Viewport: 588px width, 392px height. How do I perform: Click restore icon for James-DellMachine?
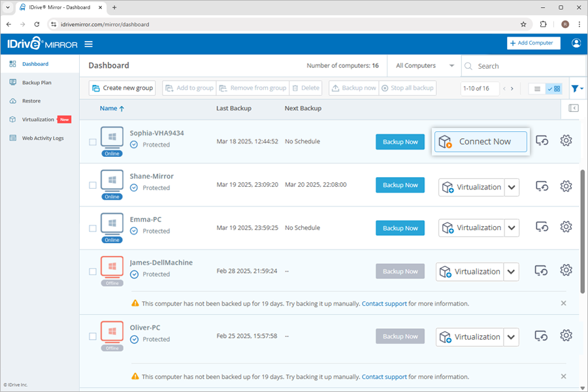pyautogui.click(x=541, y=270)
